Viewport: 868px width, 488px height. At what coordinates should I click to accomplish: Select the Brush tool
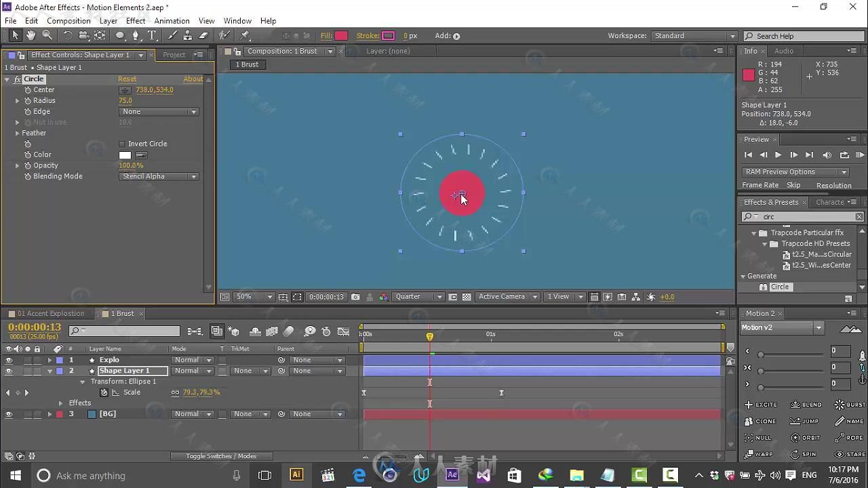[x=172, y=35]
